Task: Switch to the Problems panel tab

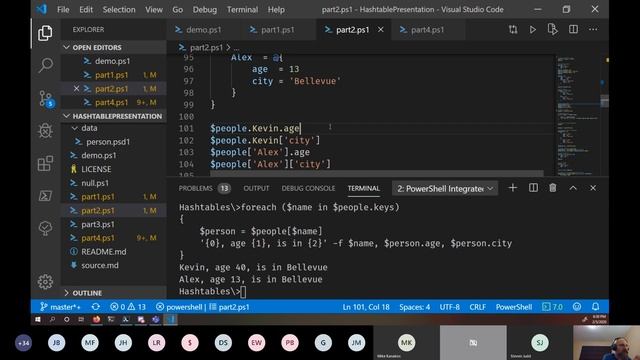Action: 204,188
